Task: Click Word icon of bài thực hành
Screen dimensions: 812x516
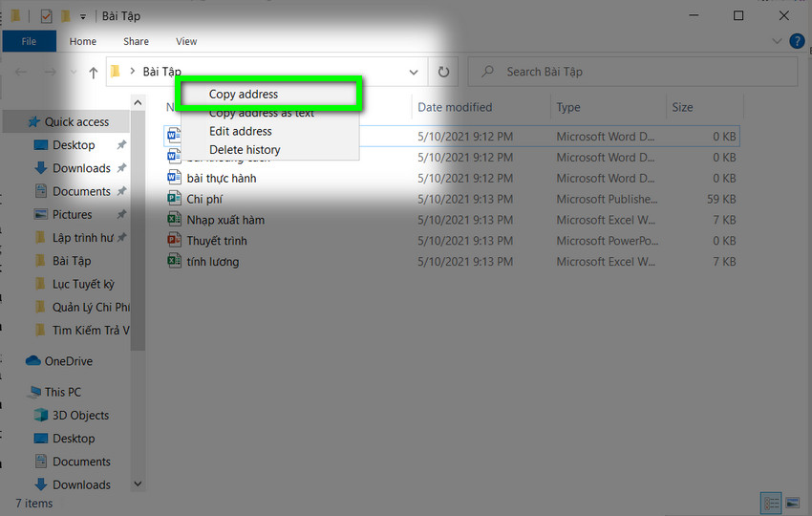Action: point(174,178)
